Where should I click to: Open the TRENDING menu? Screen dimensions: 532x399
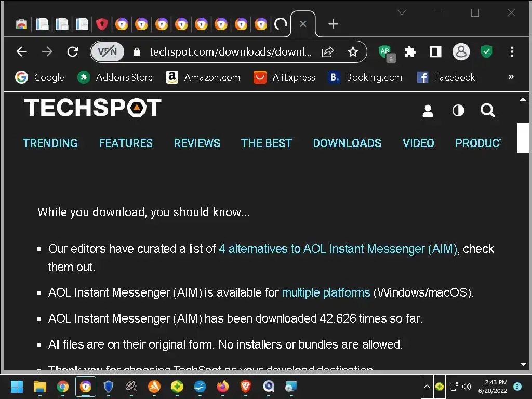(x=50, y=143)
